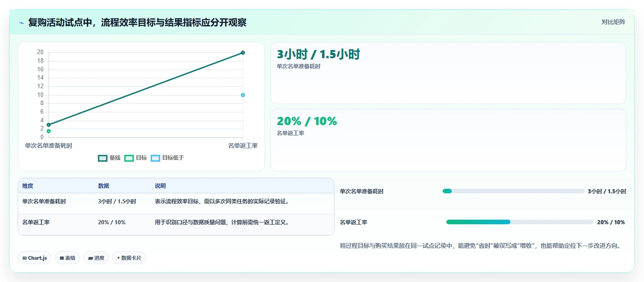Select the 表格 tag label
The image size is (644, 282).
pyautogui.click(x=70, y=258)
